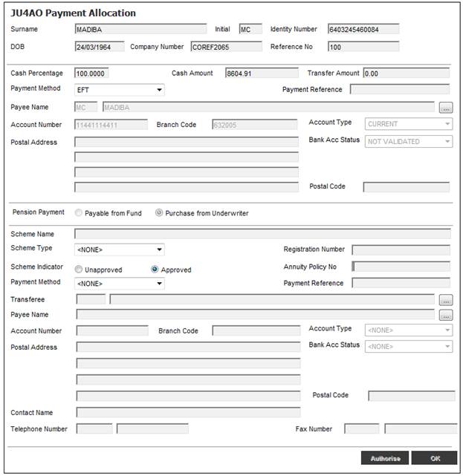
Task: Focus the upper Payment Reference field
Action: (400, 89)
